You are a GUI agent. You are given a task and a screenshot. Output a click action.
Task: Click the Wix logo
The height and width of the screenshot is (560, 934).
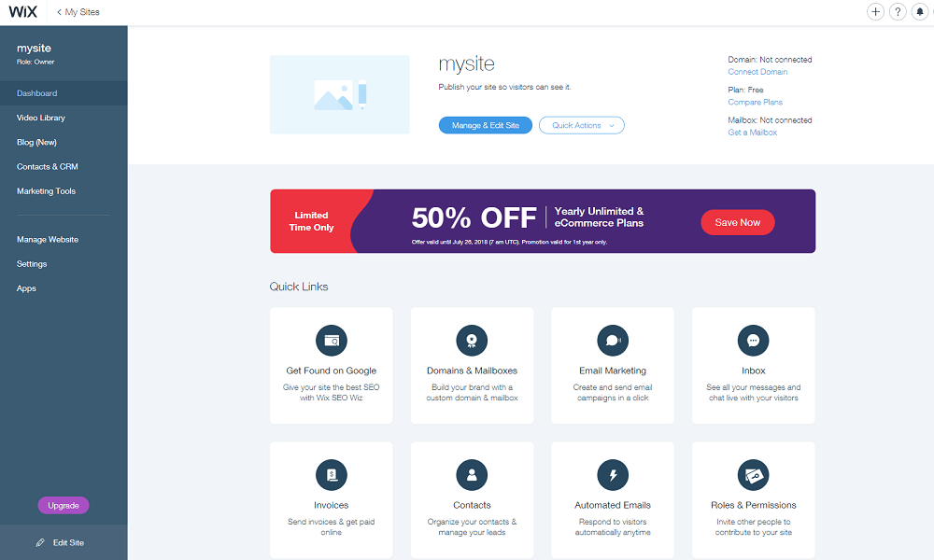pos(23,12)
